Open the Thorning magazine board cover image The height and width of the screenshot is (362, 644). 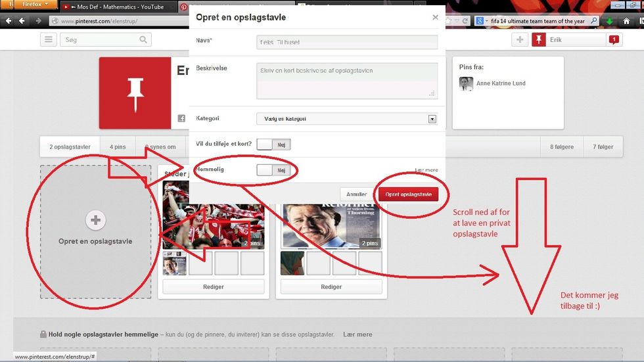tap(331, 226)
